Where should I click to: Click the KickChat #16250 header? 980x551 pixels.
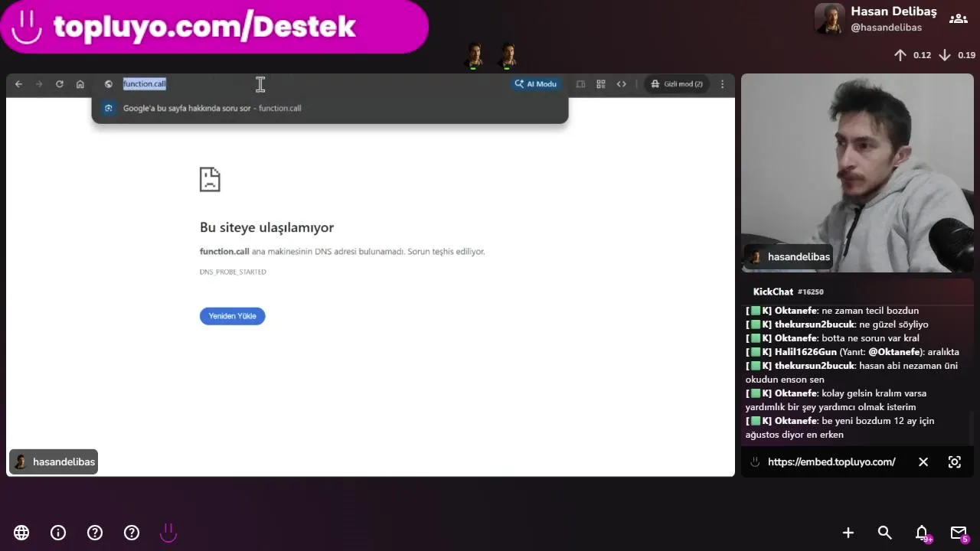(x=788, y=292)
